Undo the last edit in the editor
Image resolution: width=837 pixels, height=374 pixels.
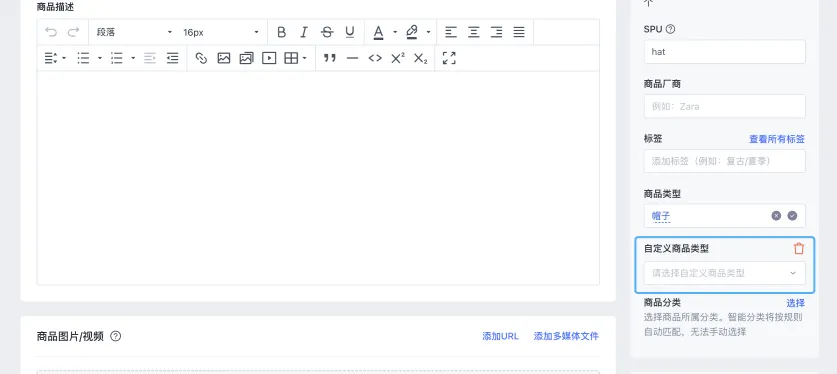51,32
